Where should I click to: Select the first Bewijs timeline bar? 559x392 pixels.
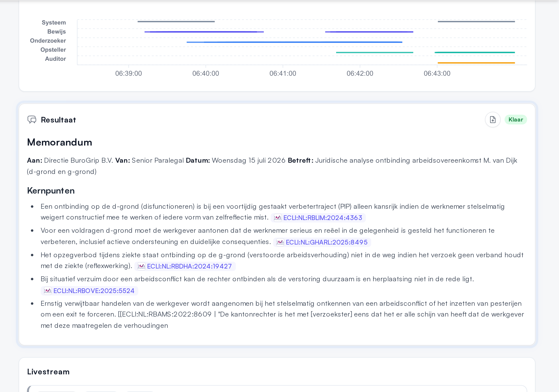point(204,32)
